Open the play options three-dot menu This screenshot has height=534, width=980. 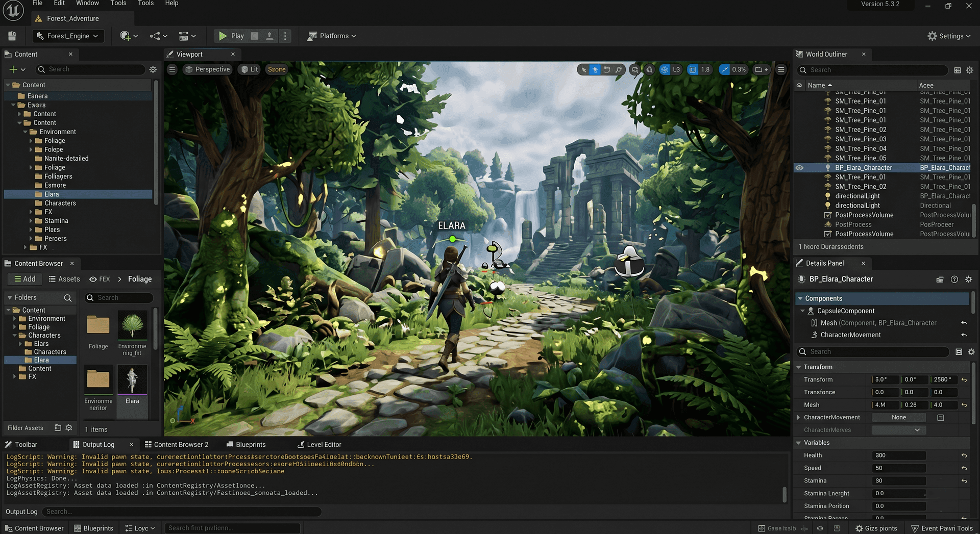(x=285, y=36)
